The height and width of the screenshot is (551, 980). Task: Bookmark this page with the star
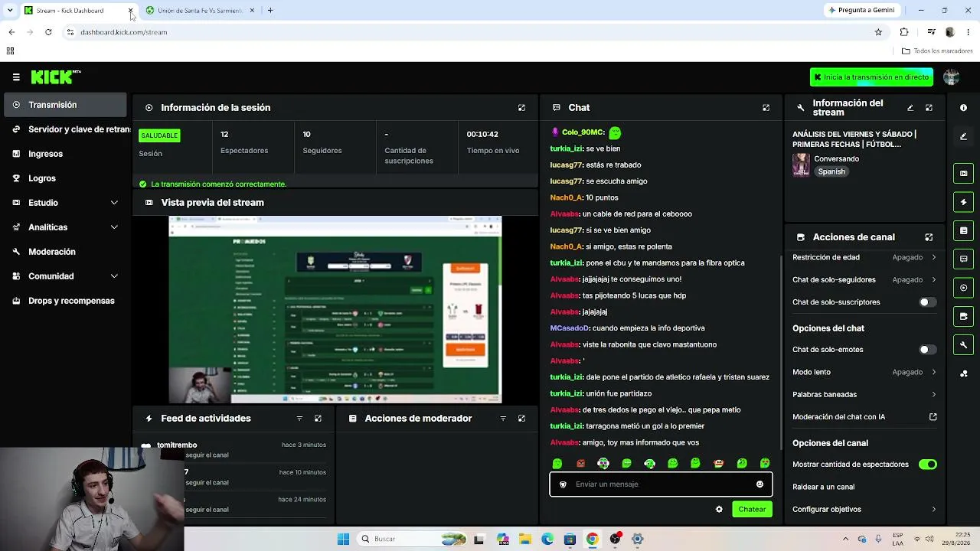tap(878, 32)
